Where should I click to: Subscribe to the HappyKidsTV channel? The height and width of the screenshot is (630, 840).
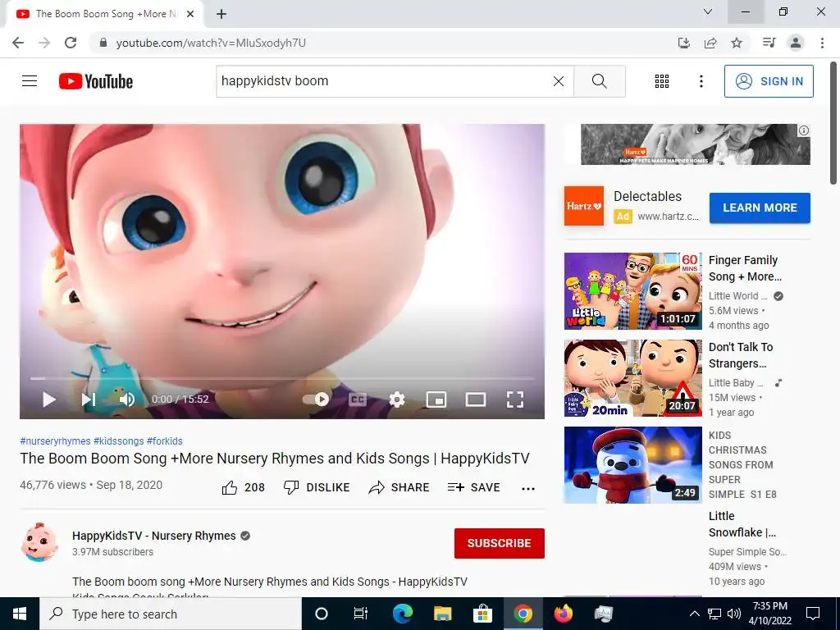500,543
